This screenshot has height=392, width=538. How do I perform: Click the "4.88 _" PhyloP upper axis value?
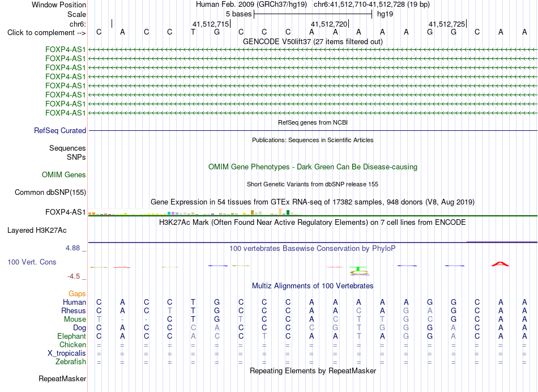76,248
